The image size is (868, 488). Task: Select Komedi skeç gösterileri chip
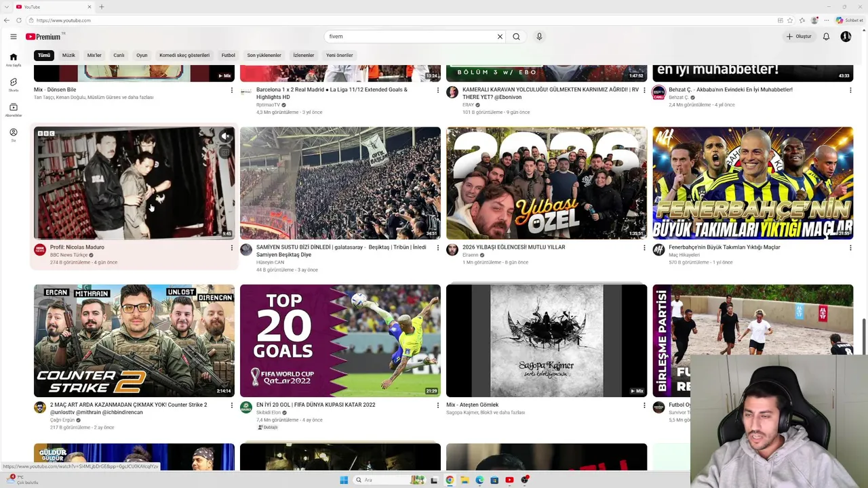point(184,56)
